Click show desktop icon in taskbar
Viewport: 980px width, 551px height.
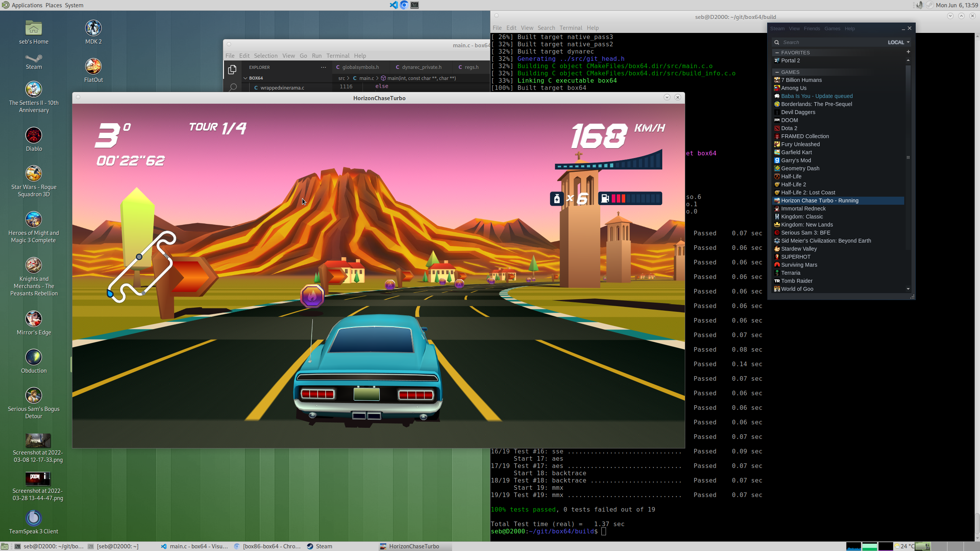tap(5, 546)
